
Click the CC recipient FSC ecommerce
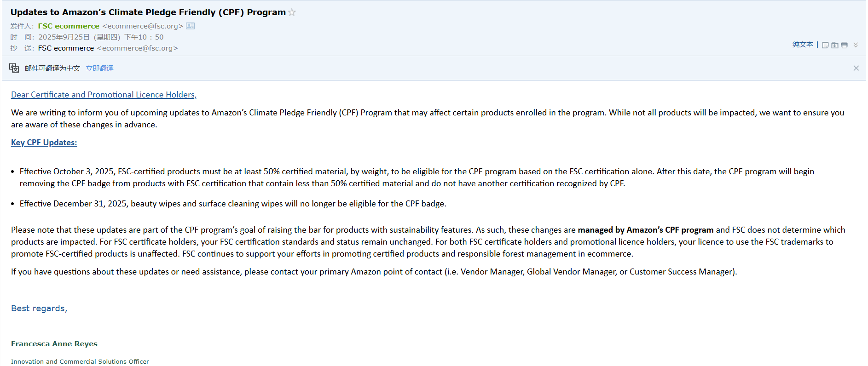click(x=66, y=48)
